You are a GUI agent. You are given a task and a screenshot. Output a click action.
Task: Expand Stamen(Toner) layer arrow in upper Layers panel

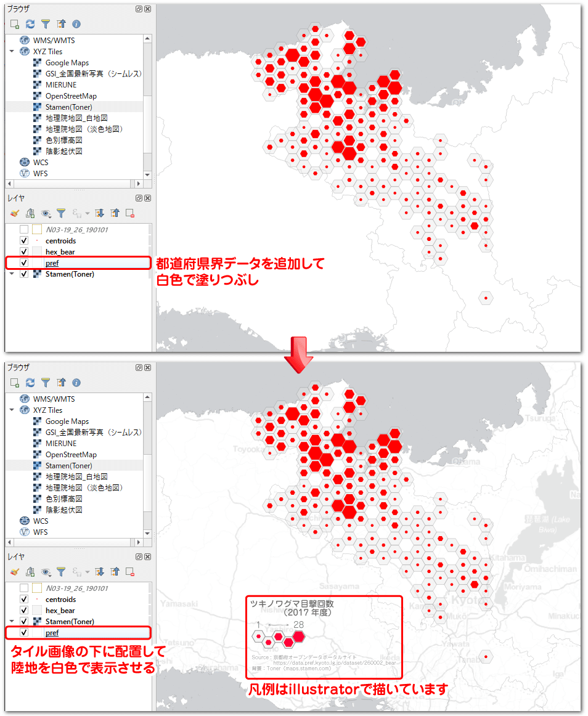[12, 274]
